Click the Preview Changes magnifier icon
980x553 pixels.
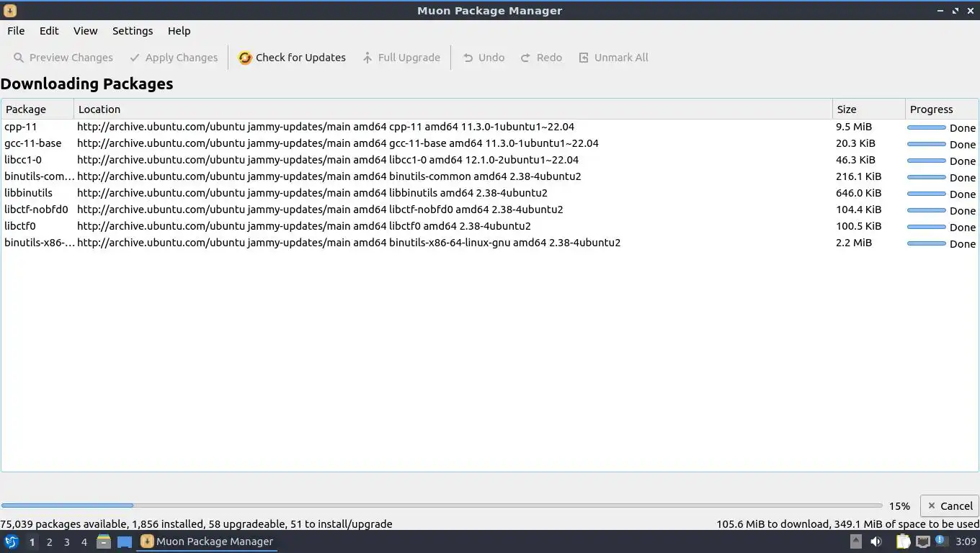(19, 58)
